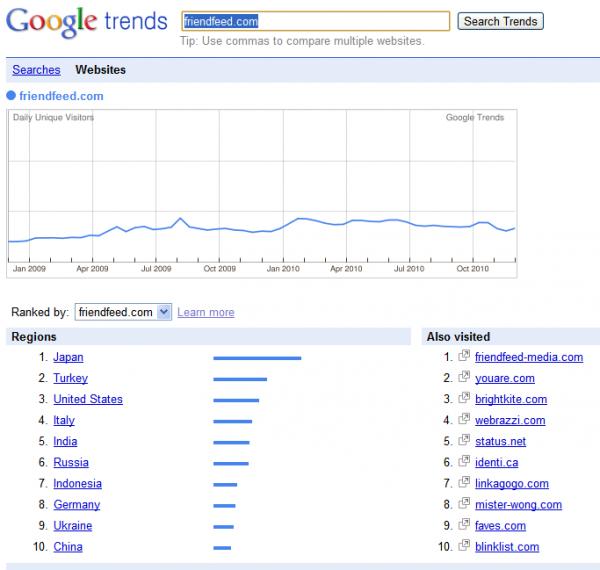The image size is (600, 570).
Task: Click the Google trends logo
Action: [x=87, y=21]
